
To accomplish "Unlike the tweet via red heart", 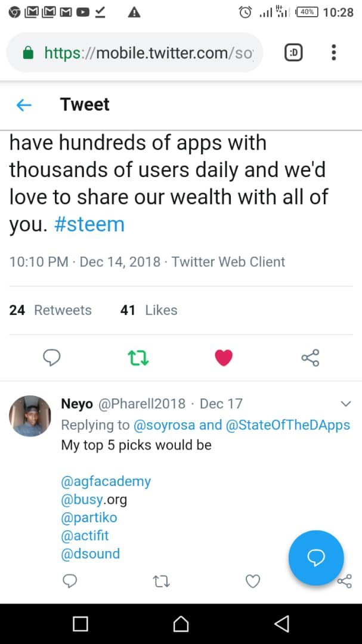I will pos(223,358).
